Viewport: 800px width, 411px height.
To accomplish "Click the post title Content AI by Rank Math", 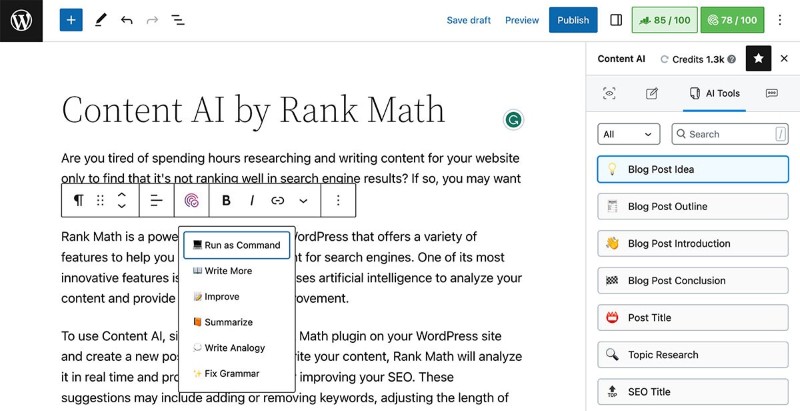I will click(x=253, y=110).
